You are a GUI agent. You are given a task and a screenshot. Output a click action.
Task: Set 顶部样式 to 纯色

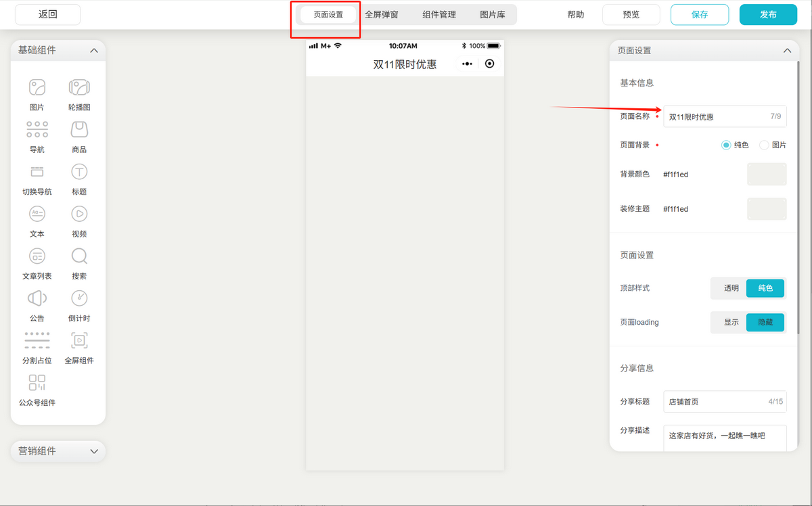tap(765, 288)
